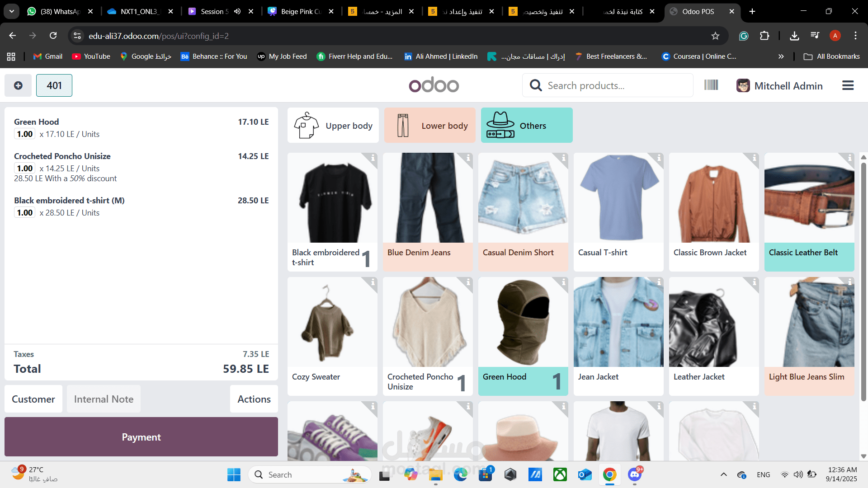
Task: Open browser extensions puzzle icon
Action: [764, 36]
